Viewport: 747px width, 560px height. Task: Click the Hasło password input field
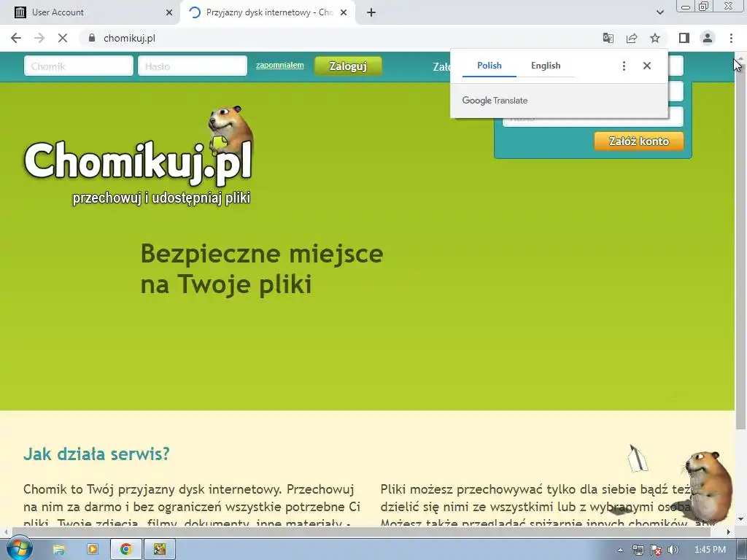193,66
